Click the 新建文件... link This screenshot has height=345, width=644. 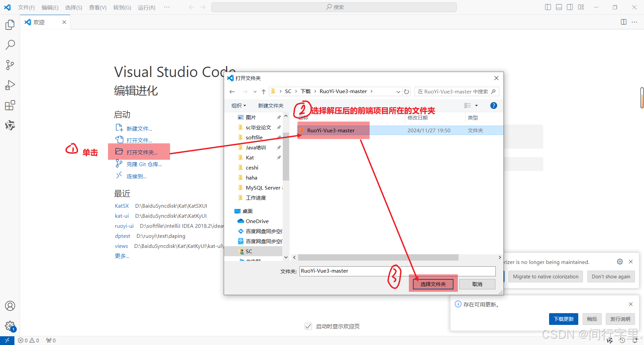[139, 129]
